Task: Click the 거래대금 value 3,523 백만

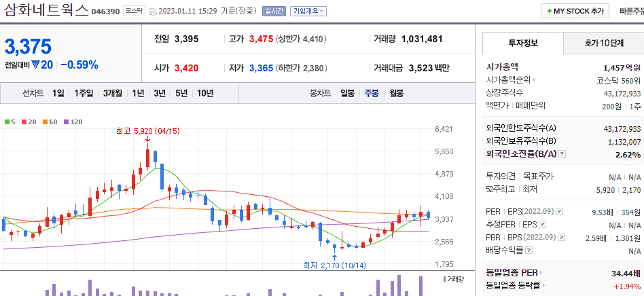Action: [x=429, y=68]
